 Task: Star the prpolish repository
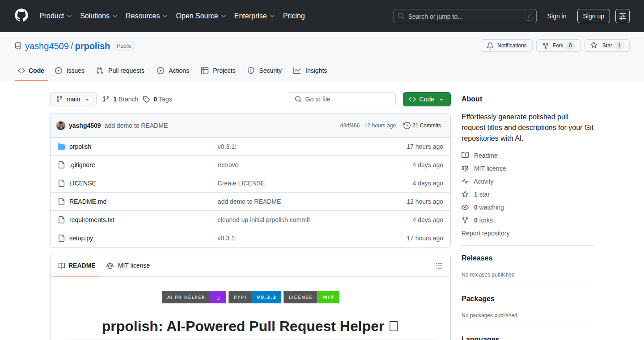607,46
